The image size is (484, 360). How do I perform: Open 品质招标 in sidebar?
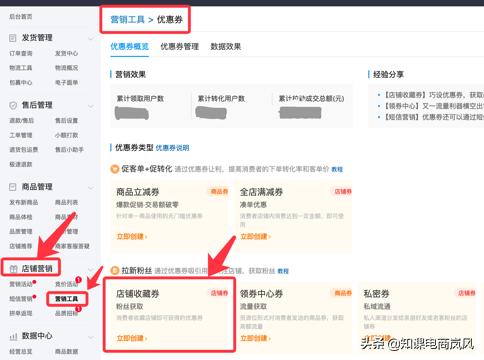click(66, 313)
